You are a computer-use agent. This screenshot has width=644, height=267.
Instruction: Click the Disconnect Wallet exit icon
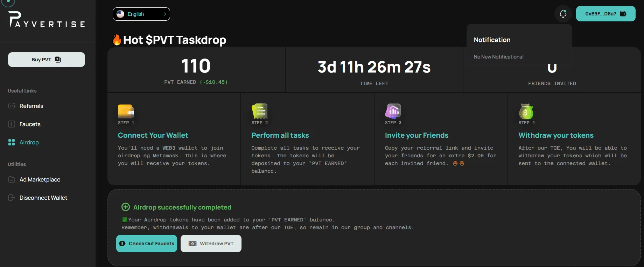click(x=12, y=198)
